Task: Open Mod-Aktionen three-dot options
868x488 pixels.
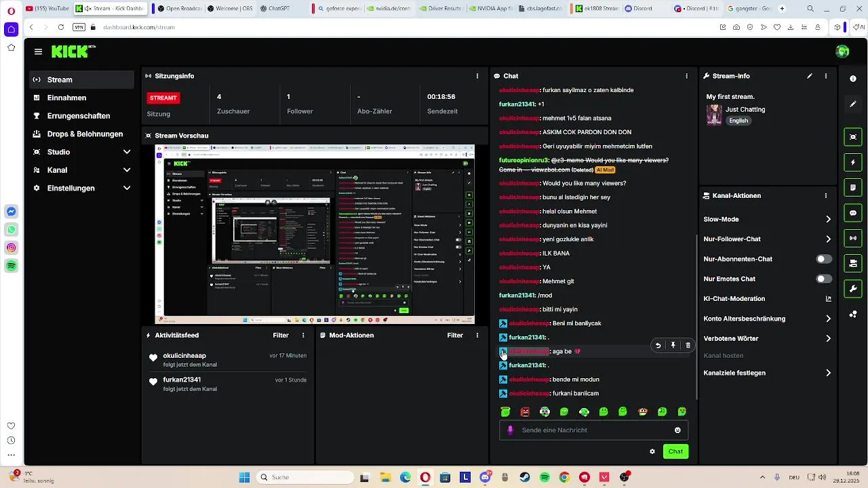Action: pos(477,335)
